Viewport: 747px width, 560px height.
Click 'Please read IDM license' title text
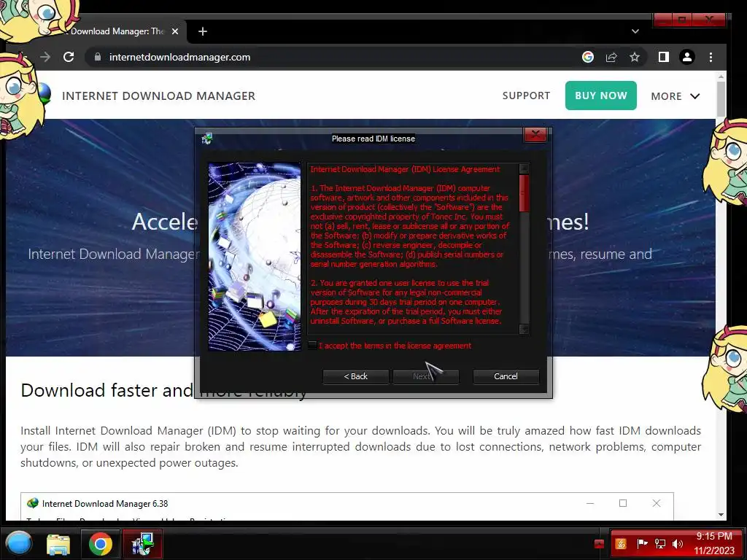(373, 139)
